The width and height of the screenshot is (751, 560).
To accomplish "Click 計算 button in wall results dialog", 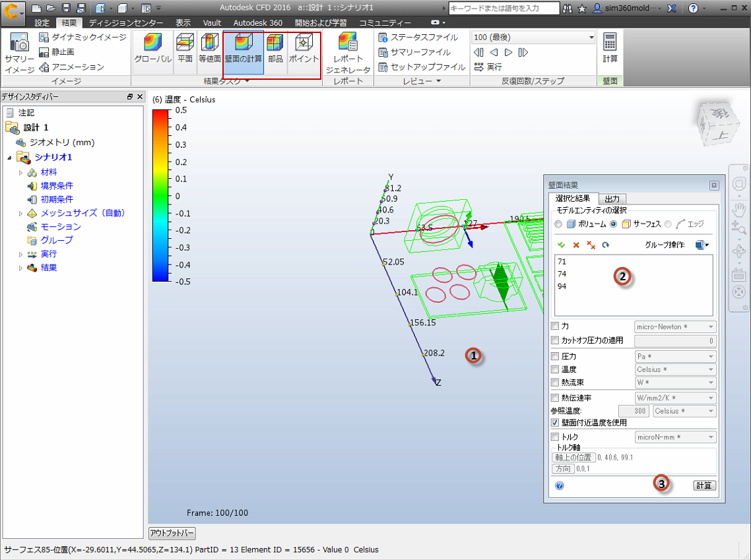I will (704, 485).
